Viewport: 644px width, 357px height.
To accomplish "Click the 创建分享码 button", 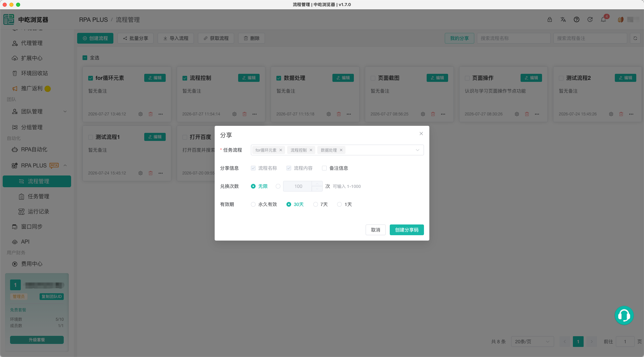I will (x=407, y=230).
